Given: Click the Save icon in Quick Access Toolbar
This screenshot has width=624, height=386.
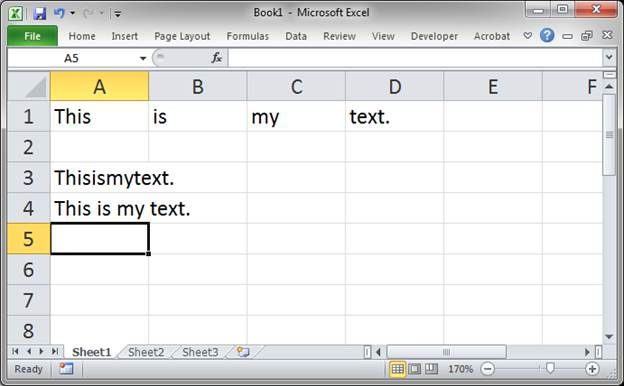Looking at the screenshot, I should pos(39,14).
